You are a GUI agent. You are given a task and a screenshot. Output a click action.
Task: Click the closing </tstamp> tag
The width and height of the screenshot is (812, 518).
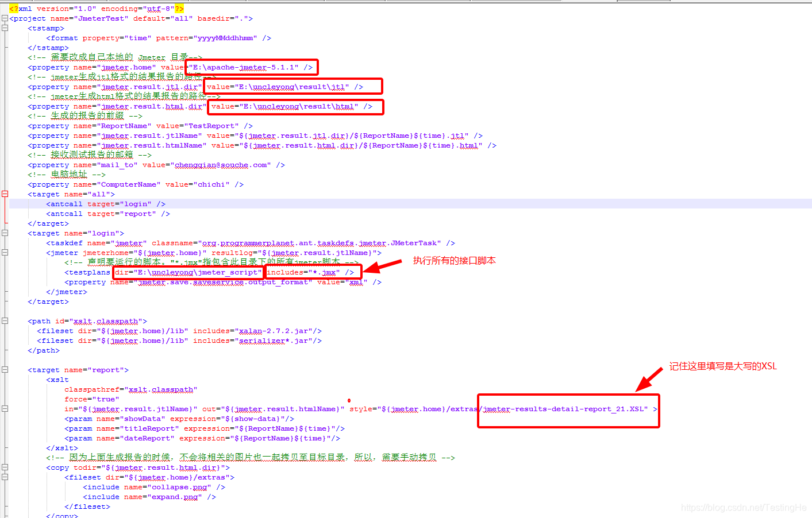click(48, 48)
